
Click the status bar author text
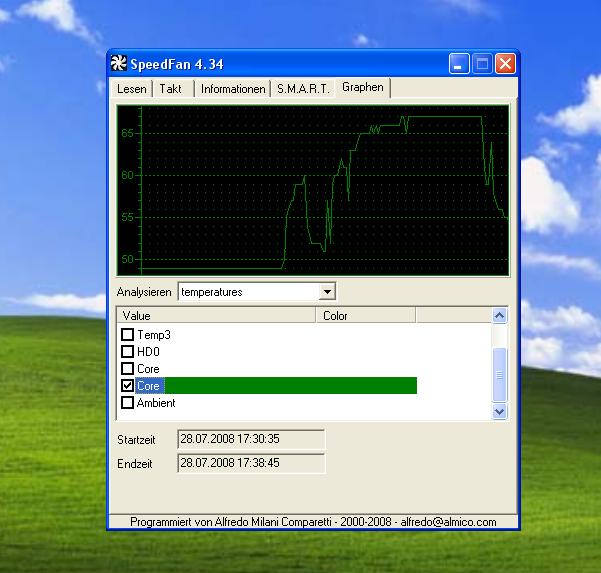point(313,522)
